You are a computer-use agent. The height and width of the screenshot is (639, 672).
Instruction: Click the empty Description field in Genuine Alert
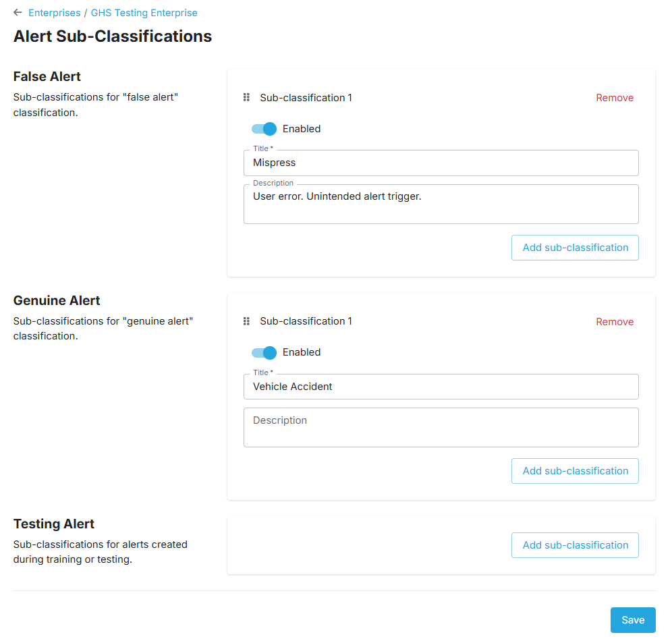click(x=441, y=427)
